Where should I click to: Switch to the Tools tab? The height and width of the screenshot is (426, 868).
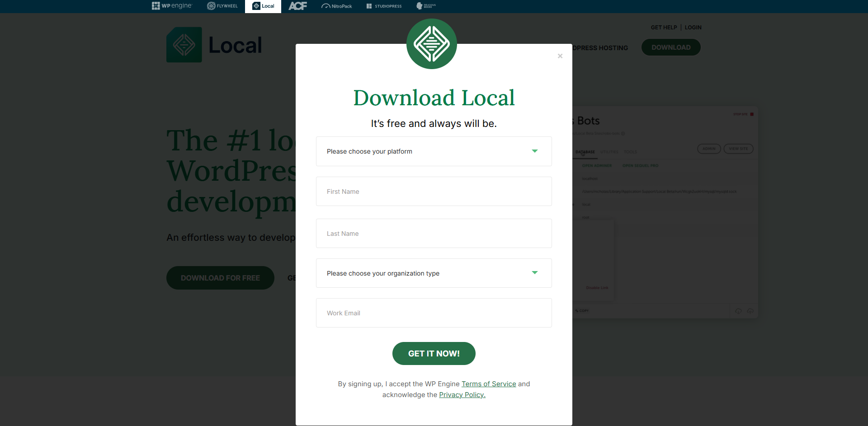pos(630,152)
